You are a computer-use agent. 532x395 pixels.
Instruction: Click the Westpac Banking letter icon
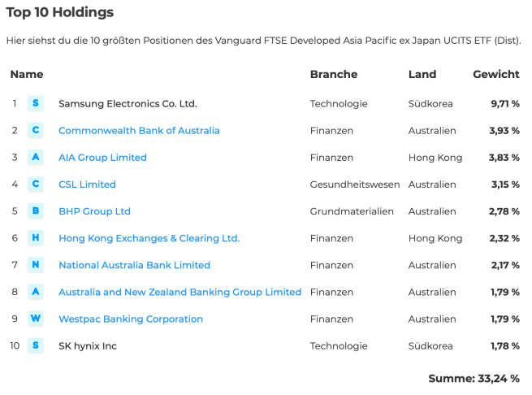point(35,319)
